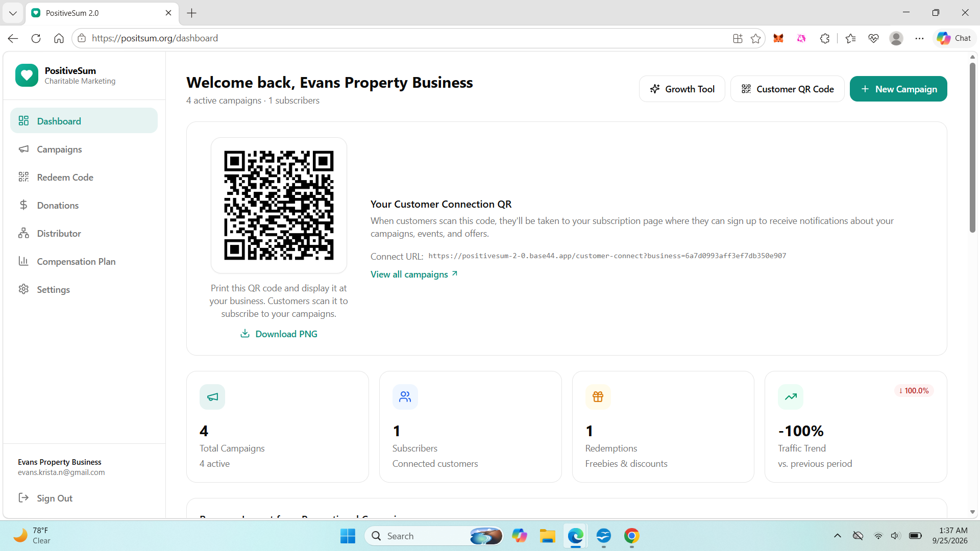Viewport: 980px width, 551px height.
Task: Click the Donations dollar icon
Action: [x=23, y=205]
